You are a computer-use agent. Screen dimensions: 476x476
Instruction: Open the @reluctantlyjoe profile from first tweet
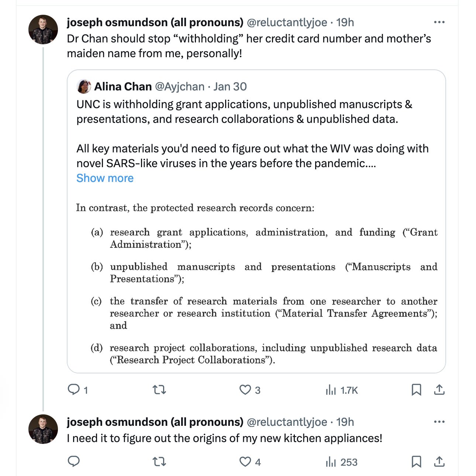[287, 23]
